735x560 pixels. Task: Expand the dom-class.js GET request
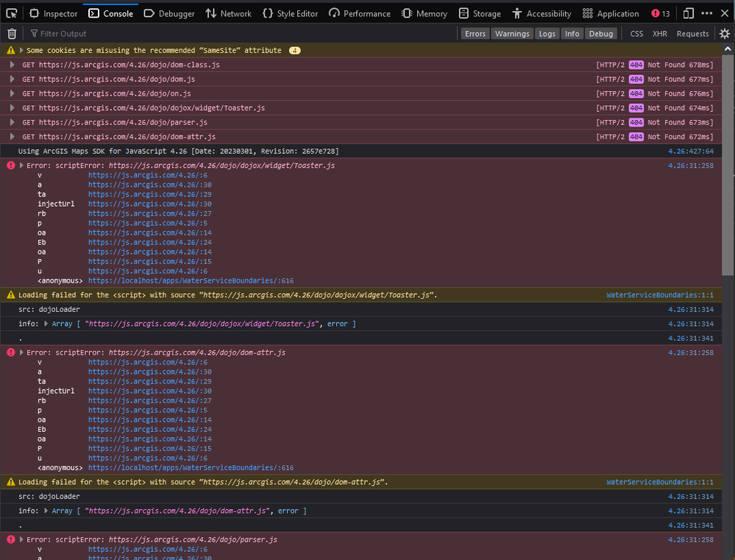coord(13,65)
